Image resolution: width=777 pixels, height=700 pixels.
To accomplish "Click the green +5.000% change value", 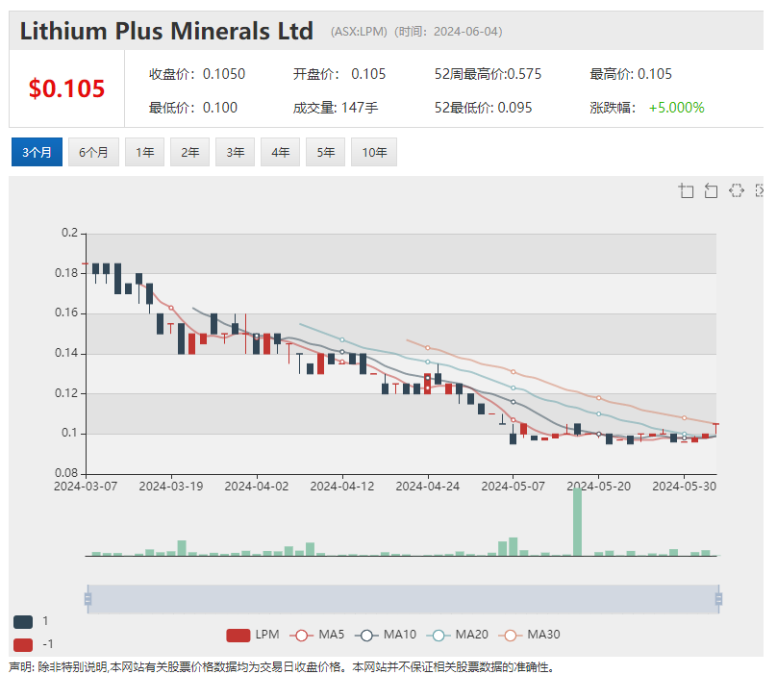I will [x=676, y=108].
